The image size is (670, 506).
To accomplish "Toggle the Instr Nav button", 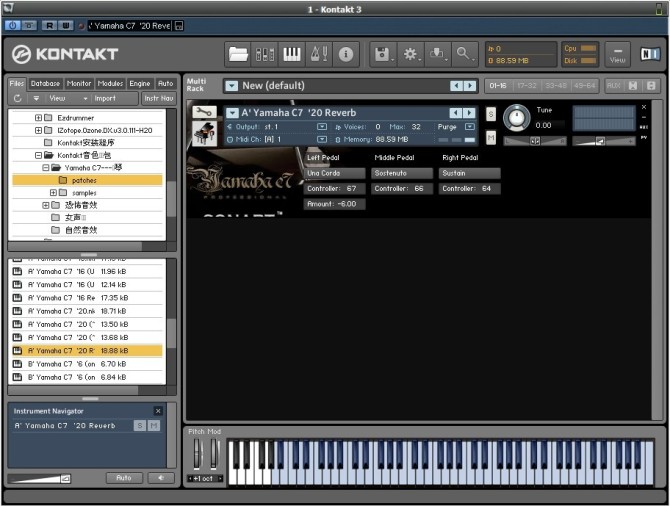I will [158, 98].
